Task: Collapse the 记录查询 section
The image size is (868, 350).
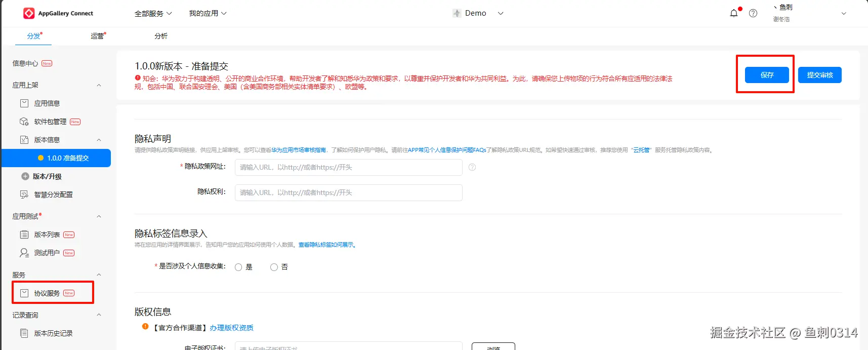Action: (x=99, y=315)
